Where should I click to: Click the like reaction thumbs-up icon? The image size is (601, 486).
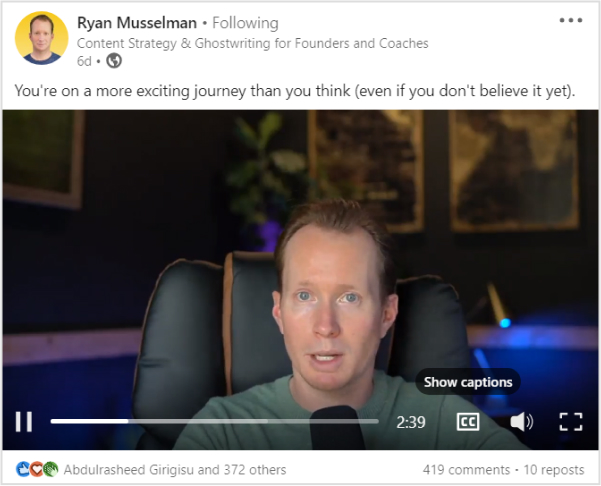pyautogui.click(x=23, y=469)
